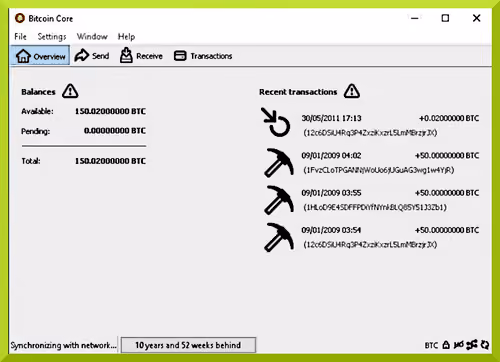Open the BTC unit selector in status bar

(431, 345)
